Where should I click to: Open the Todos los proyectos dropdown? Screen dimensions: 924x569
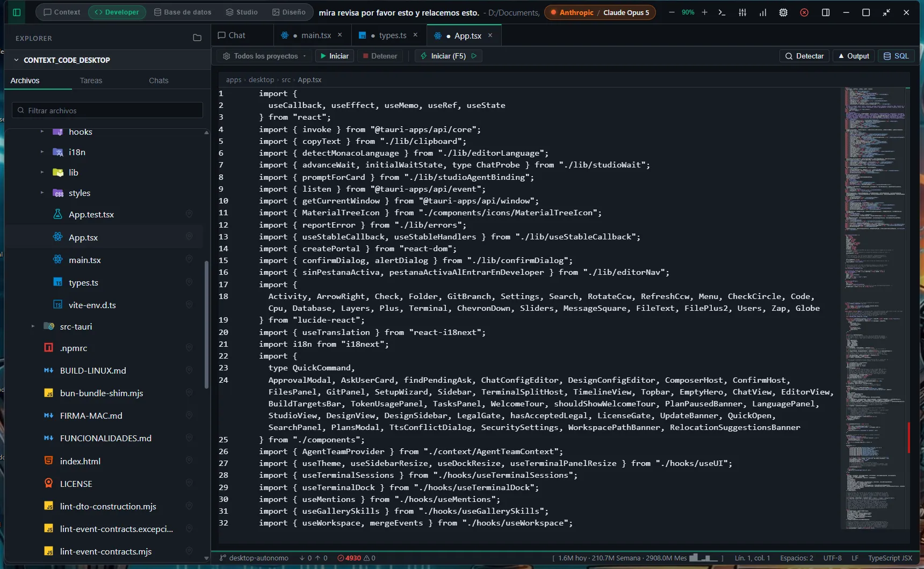(x=264, y=56)
